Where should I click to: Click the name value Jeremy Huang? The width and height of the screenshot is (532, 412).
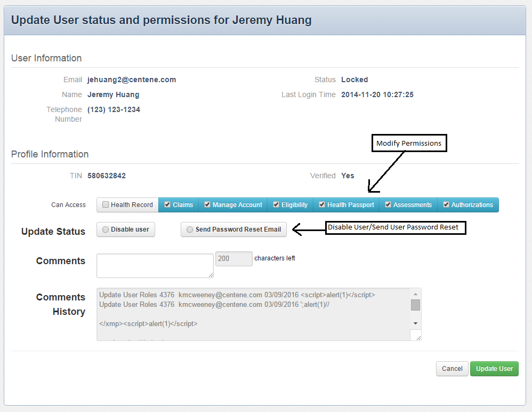point(114,95)
